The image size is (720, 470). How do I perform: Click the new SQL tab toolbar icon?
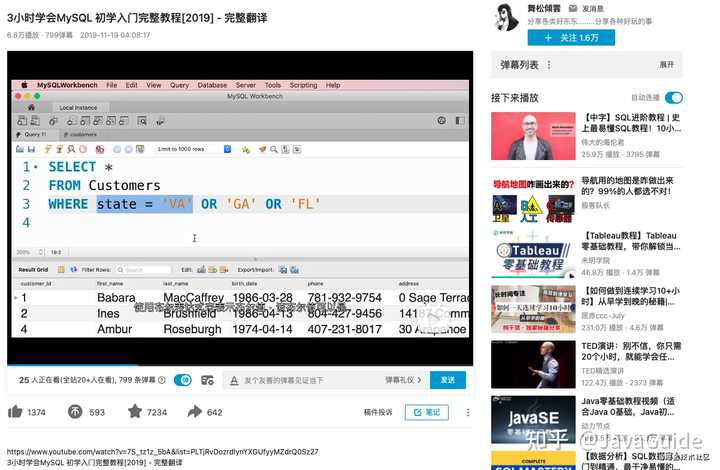(22, 121)
